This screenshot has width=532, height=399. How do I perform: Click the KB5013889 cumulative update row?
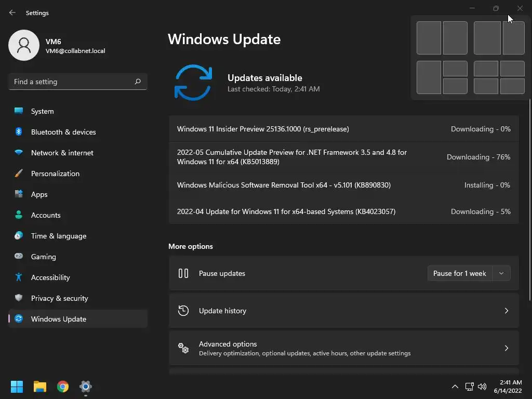pos(344,157)
